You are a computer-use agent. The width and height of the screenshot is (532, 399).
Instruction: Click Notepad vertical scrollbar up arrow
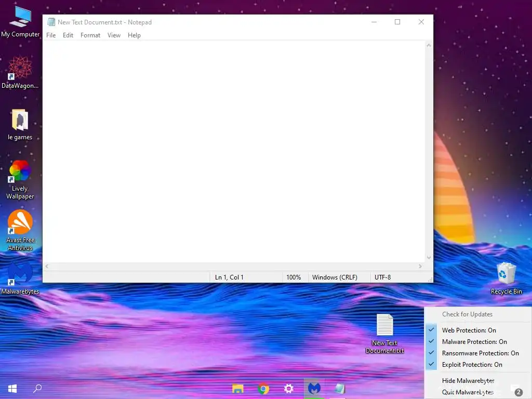coord(429,45)
